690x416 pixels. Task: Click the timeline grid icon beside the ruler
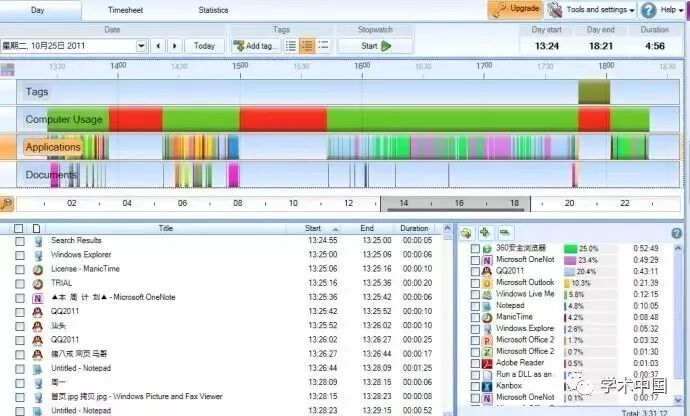[x=7, y=70]
